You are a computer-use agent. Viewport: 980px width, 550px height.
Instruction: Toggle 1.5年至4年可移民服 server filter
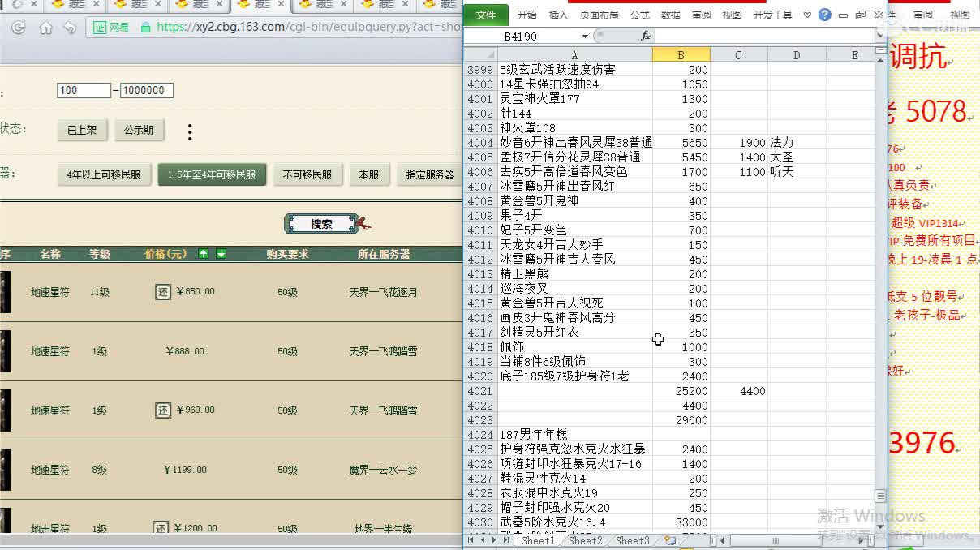click(x=212, y=174)
